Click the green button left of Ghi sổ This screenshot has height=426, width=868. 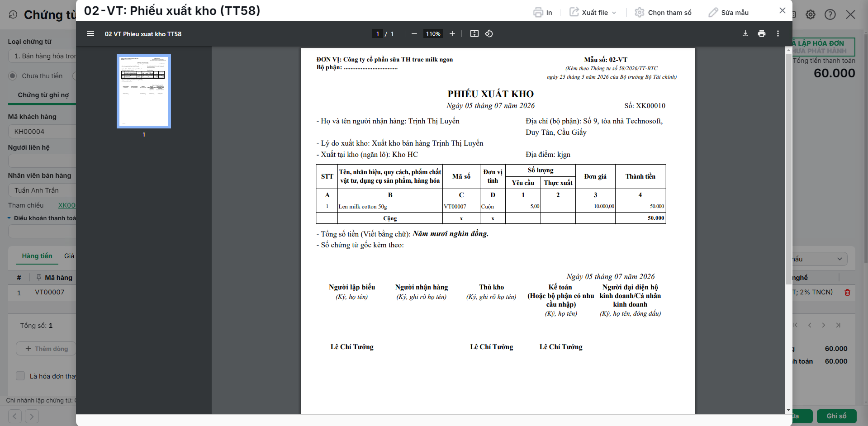[802, 416]
